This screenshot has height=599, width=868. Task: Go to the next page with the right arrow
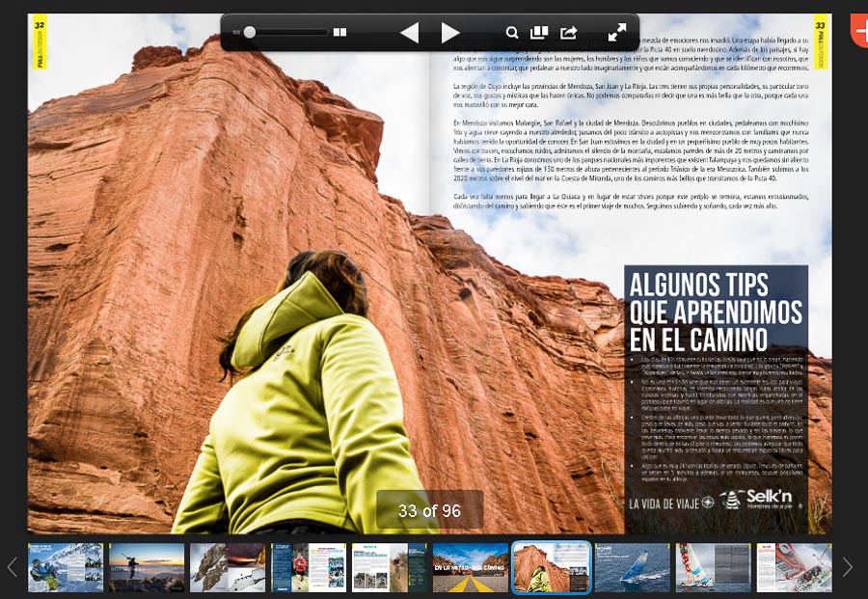coord(450,33)
